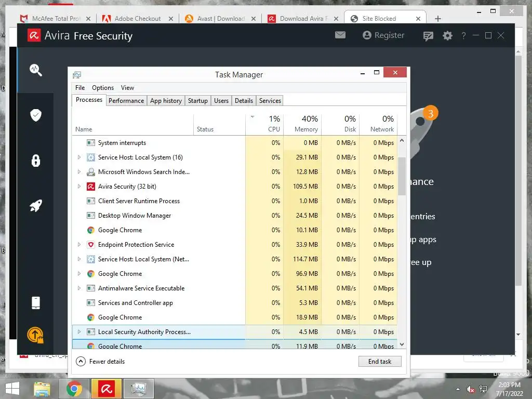Select the Client Server Runtime Process row

(x=234, y=201)
